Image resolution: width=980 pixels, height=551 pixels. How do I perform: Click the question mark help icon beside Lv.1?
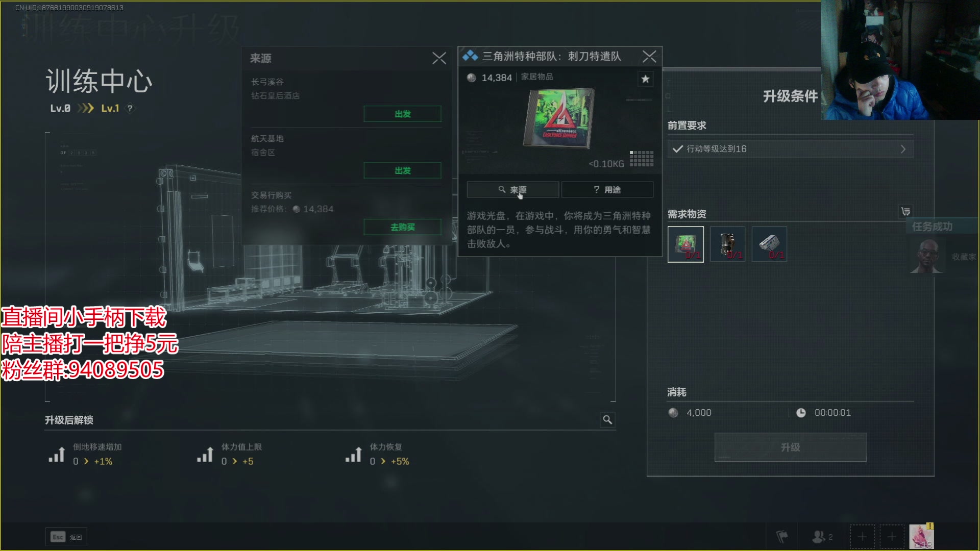[x=130, y=108]
